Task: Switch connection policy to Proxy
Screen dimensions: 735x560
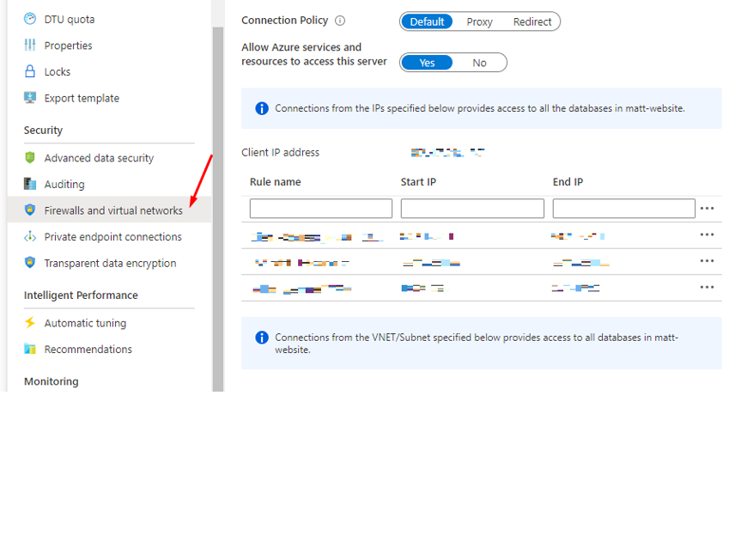Action: [x=479, y=21]
